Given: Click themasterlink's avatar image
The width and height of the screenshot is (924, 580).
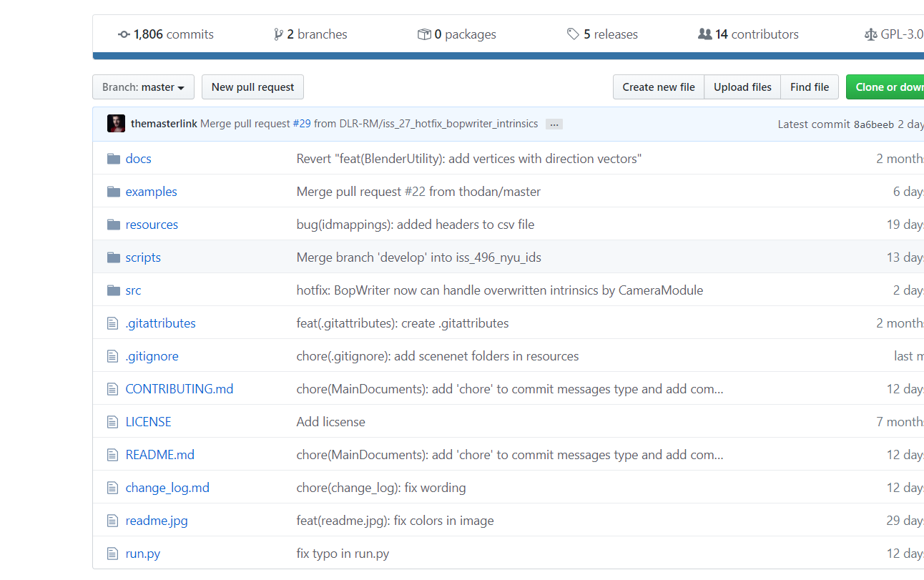Looking at the screenshot, I should [116, 124].
